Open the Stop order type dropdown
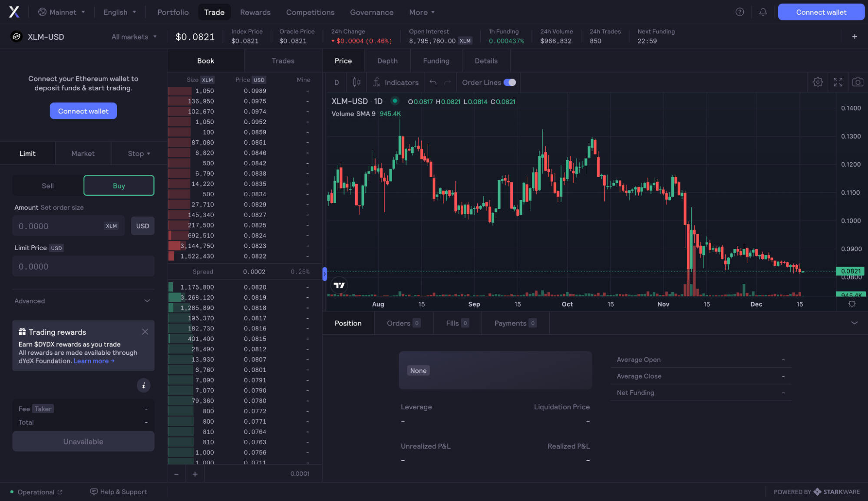Image resolution: width=868 pixels, height=501 pixels. point(139,154)
